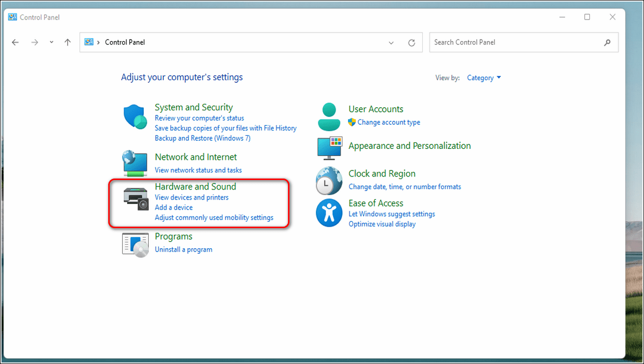Click the Search Control Panel field
This screenshot has height=364, width=644.
click(516, 43)
